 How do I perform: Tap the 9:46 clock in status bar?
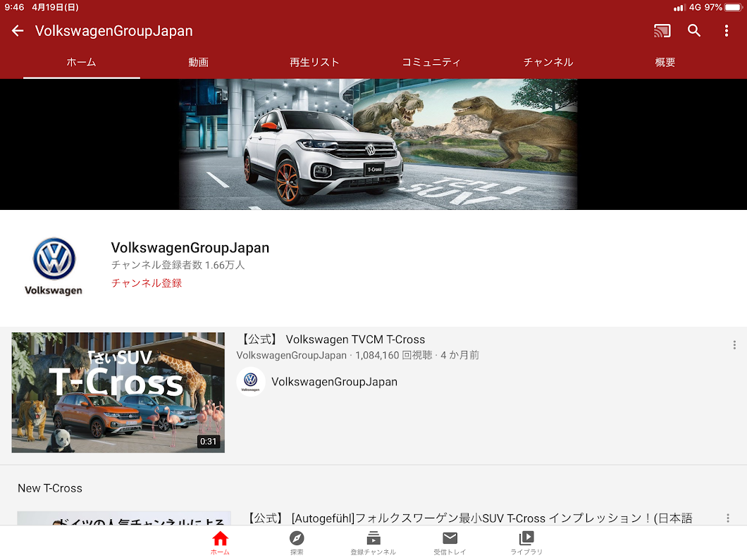[14, 7]
